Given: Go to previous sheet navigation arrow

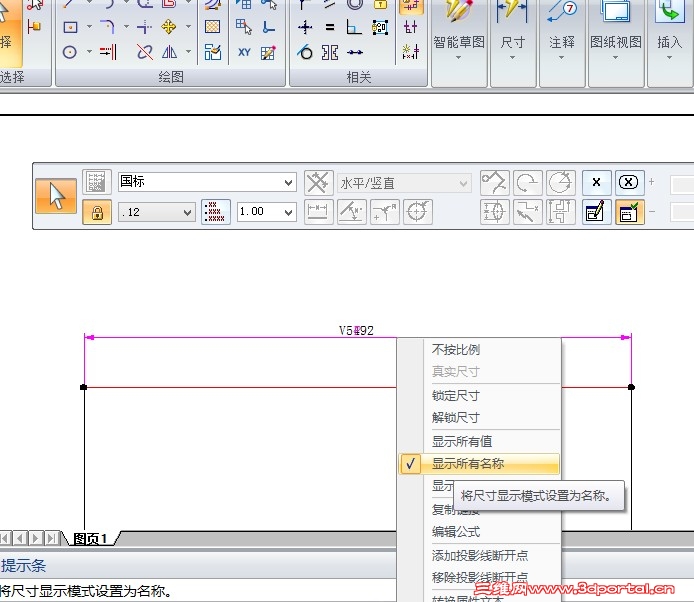Looking at the screenshot, I should (20, 538).
